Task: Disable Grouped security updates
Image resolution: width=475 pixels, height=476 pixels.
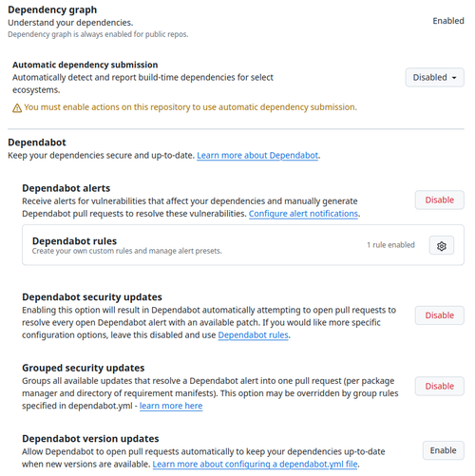Action: [439, 386]
